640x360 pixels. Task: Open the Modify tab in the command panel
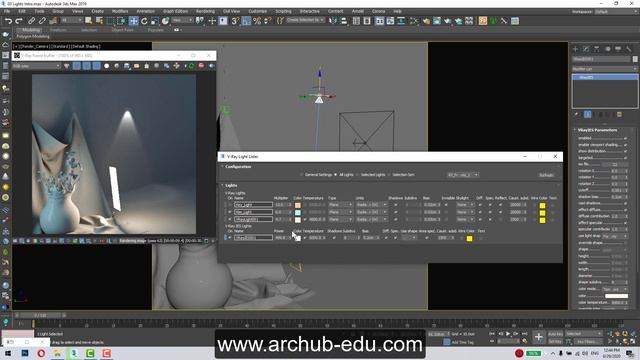586,49
